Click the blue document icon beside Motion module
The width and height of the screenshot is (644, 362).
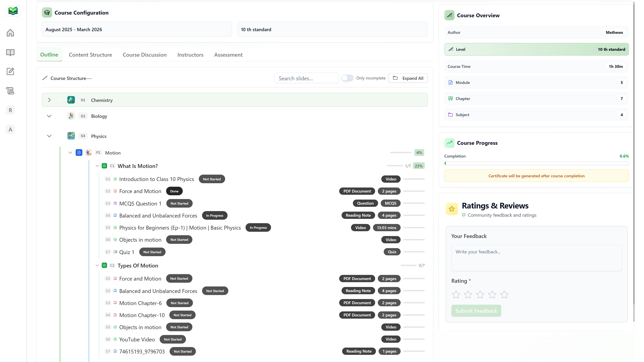pos(79,152)
